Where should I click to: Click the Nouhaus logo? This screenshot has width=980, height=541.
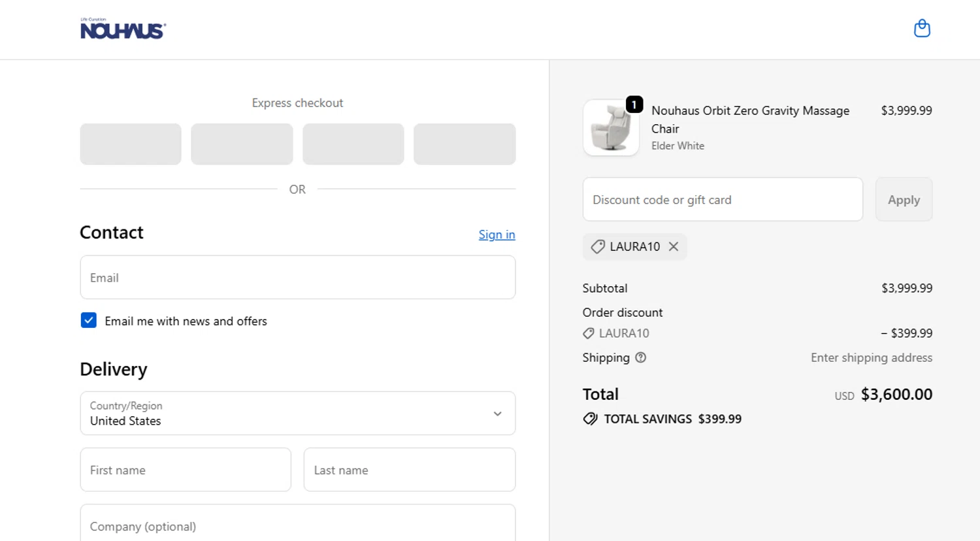coord(123,29)
